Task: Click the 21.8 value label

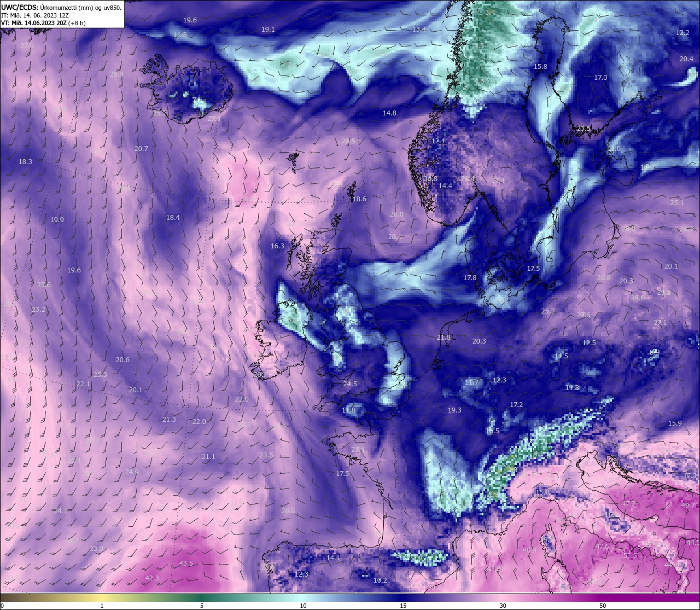Action: coord(444,338)
